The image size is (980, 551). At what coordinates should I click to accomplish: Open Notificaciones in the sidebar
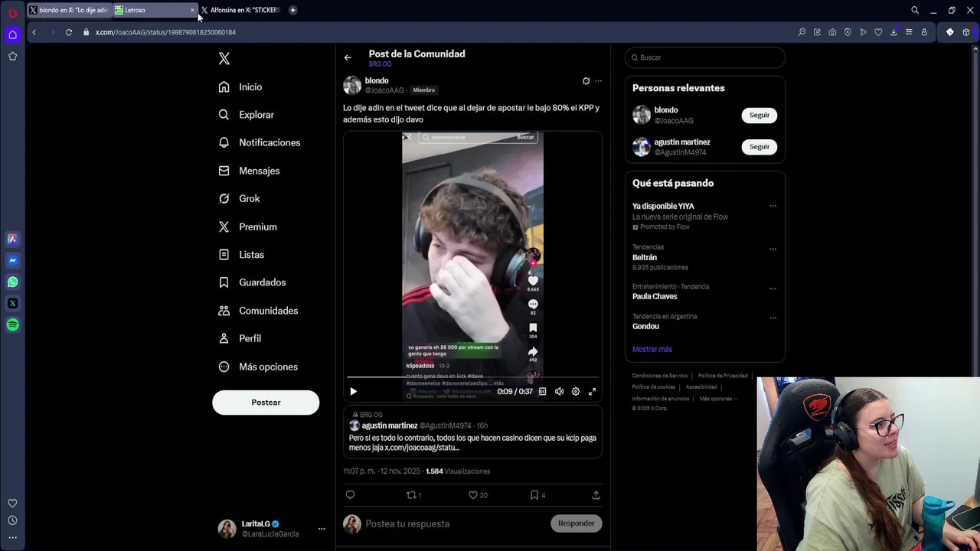point(260,142)
